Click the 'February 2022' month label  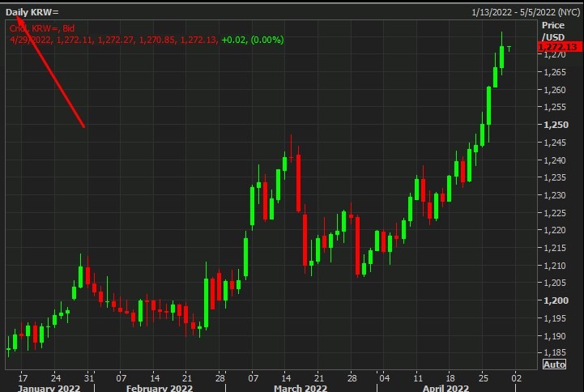click(160, 388)
